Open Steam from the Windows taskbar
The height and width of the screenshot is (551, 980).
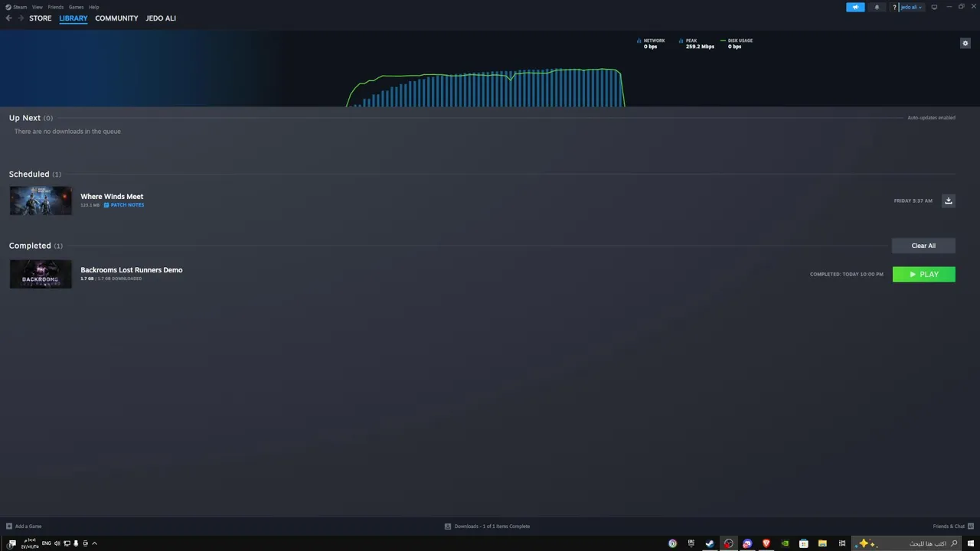[710, 543]
